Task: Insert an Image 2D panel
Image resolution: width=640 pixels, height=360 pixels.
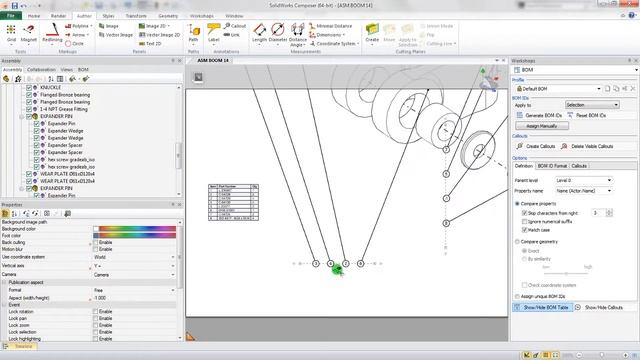Action: pos(155,26)
